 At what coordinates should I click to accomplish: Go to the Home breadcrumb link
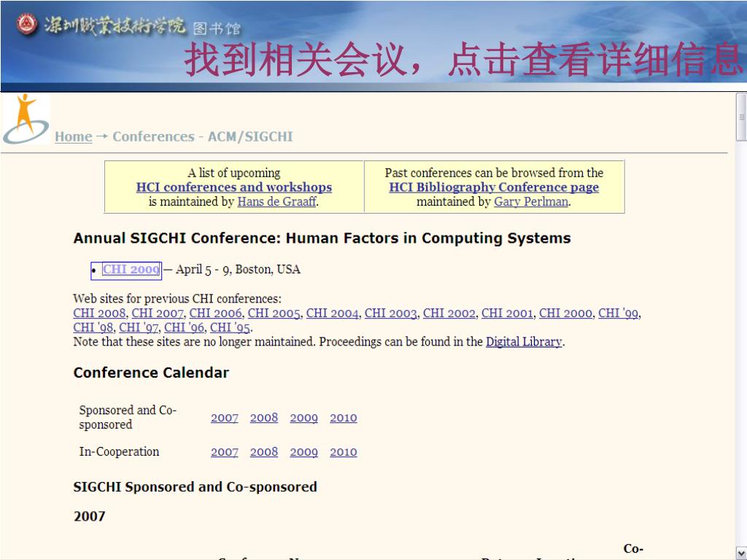(74, 136)
